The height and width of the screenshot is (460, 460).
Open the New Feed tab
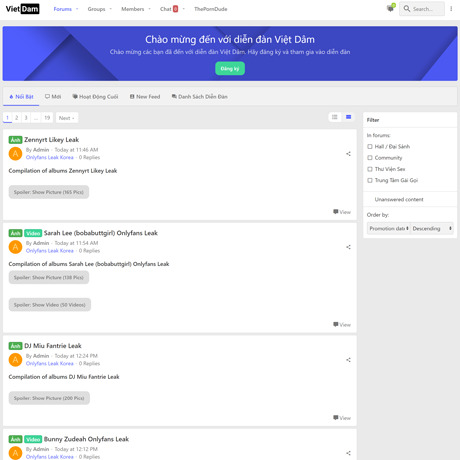click(145, 97)
